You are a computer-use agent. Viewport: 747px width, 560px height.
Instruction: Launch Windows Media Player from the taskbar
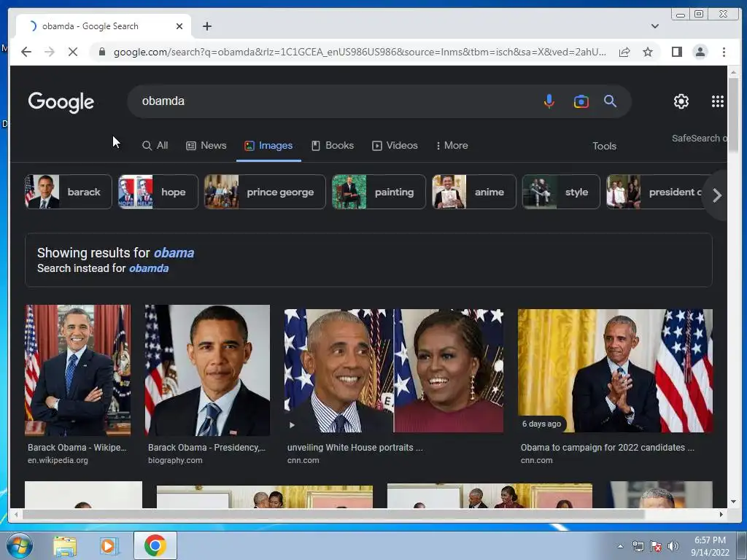pyautogui.click(x=109, y=545)
